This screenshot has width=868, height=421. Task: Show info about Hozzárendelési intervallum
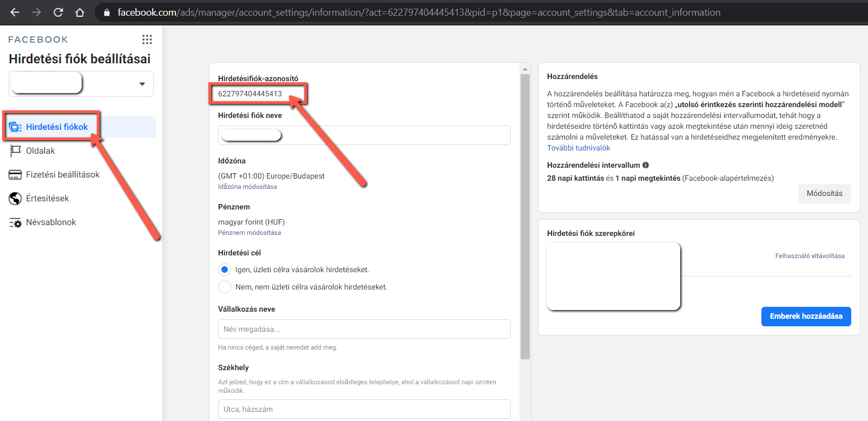(646, 165)
